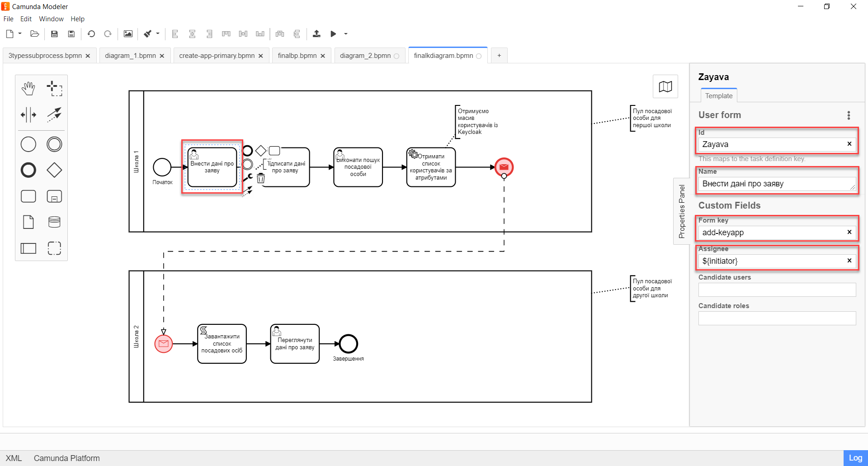Focus the Candidate roles input
The image size is (868, 466).
coord(777,318)
